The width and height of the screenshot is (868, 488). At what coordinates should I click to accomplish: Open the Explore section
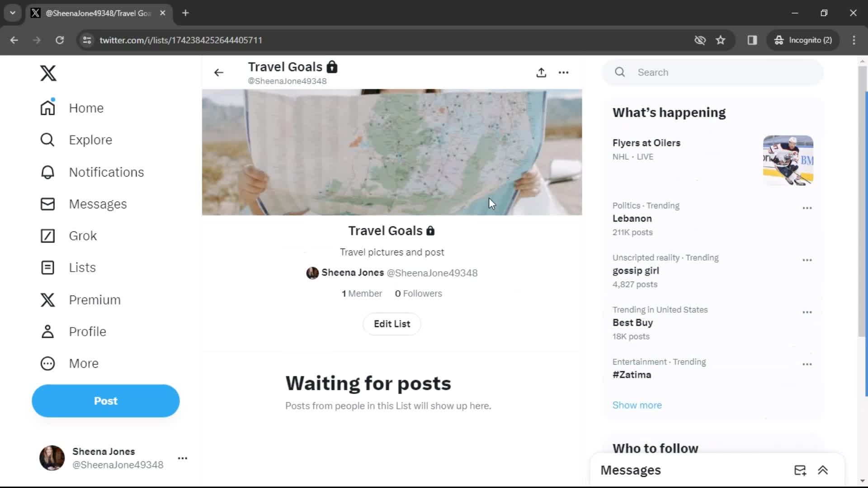tap(90, 140)
